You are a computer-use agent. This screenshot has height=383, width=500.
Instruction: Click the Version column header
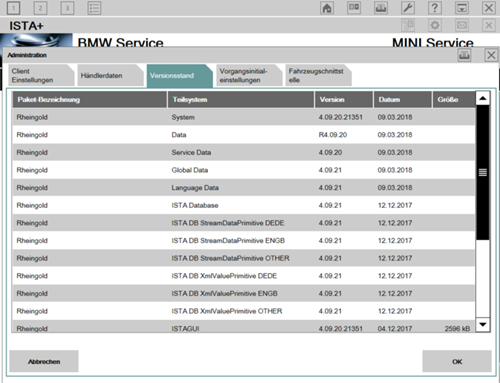pos(344,100)
